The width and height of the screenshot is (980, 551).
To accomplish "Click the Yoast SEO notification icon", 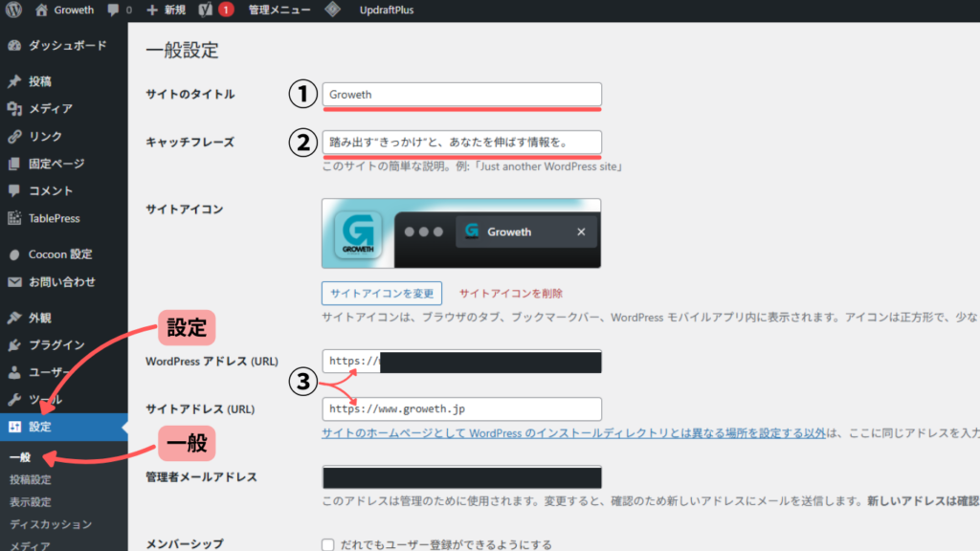I will pyautogui.click(x=202, y=11).
